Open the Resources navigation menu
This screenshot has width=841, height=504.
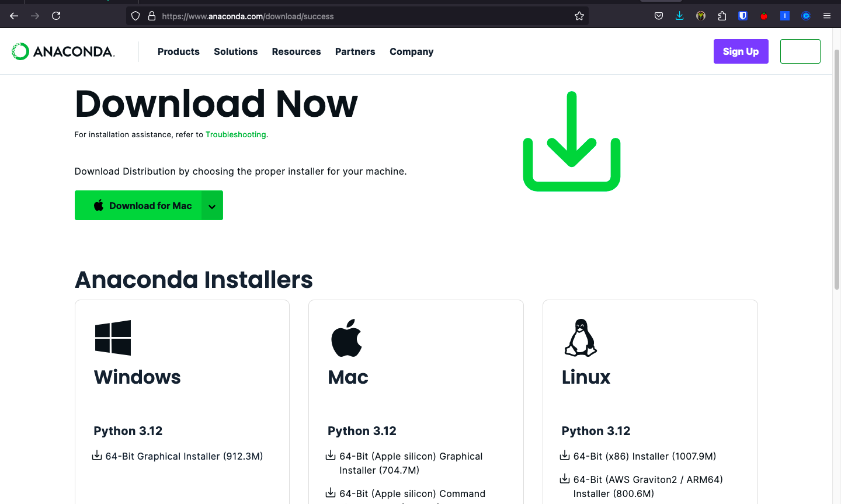click(296, 51)
